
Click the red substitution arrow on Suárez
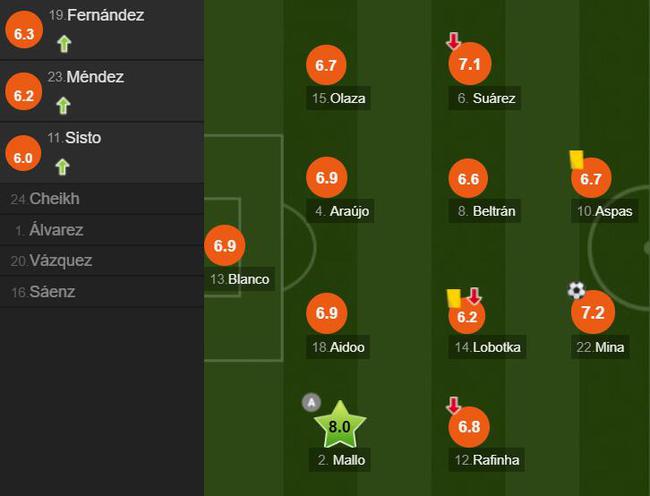click(454, 41)
